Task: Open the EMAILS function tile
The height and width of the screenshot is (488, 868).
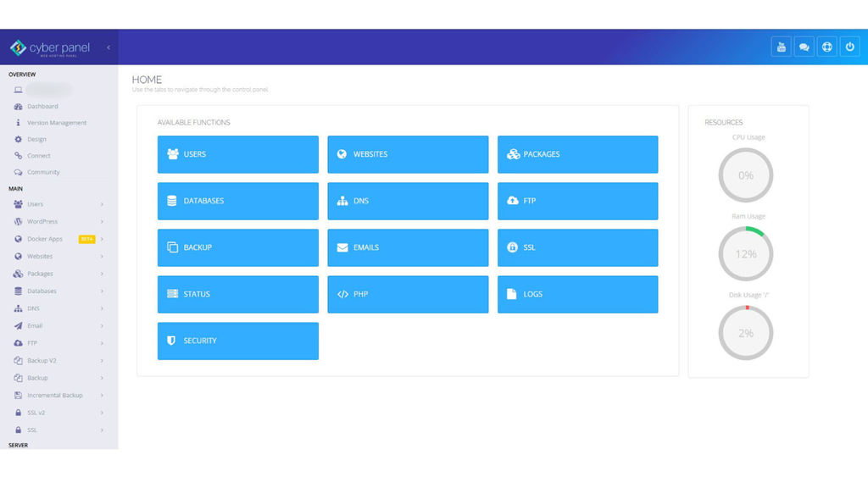Action: (x=408, y=248)
